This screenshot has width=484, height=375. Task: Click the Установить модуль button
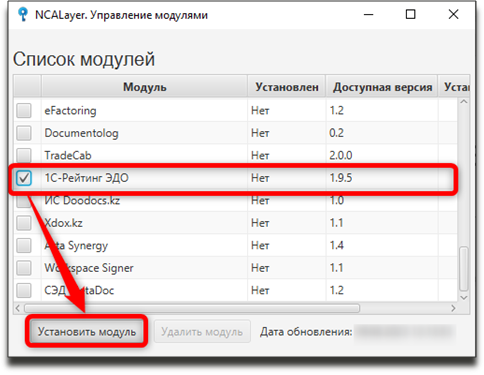click(87, 332)
